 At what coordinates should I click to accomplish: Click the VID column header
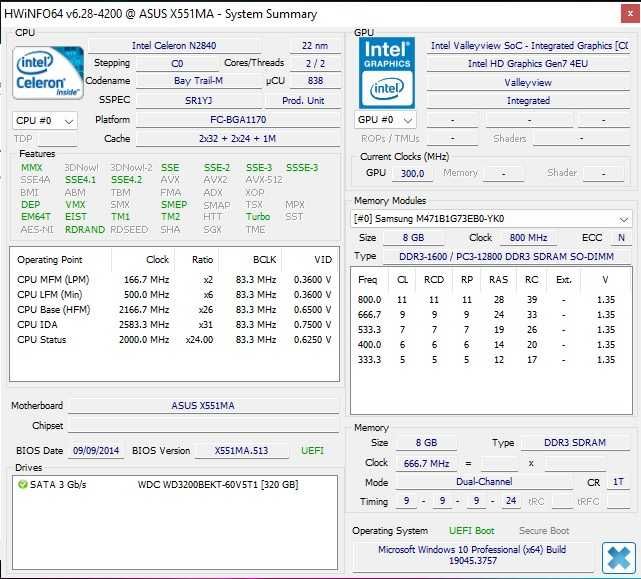(323, 260)
